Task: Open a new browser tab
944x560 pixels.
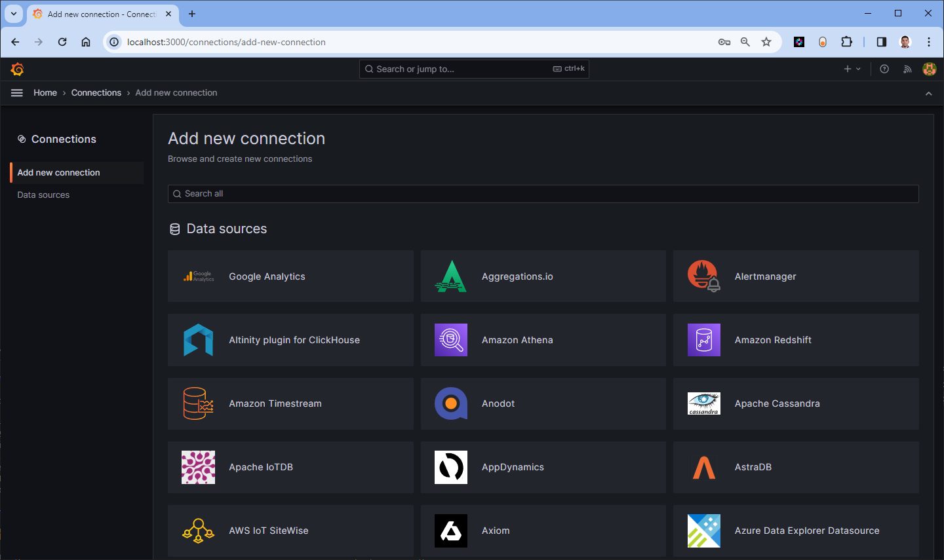Action: [x=192, y=14]
